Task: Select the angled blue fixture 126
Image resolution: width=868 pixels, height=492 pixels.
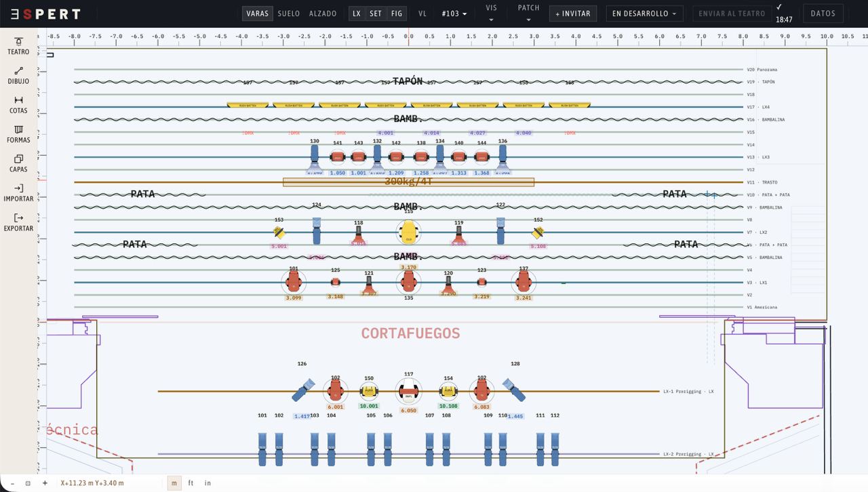Action: [x=303, y=389]
